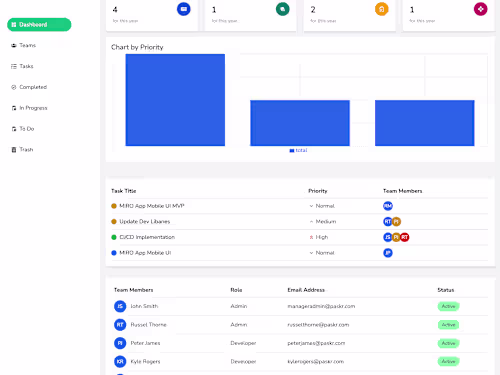Toggle the total legend in priority chart
This screenshot has width=500, height=375.
coord(298,151)
